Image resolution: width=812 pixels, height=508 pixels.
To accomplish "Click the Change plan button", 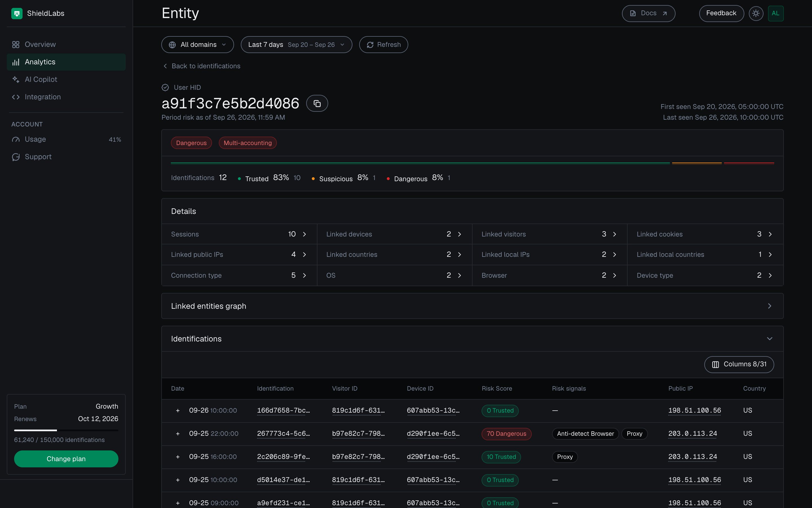I will (x=66, y=459).
